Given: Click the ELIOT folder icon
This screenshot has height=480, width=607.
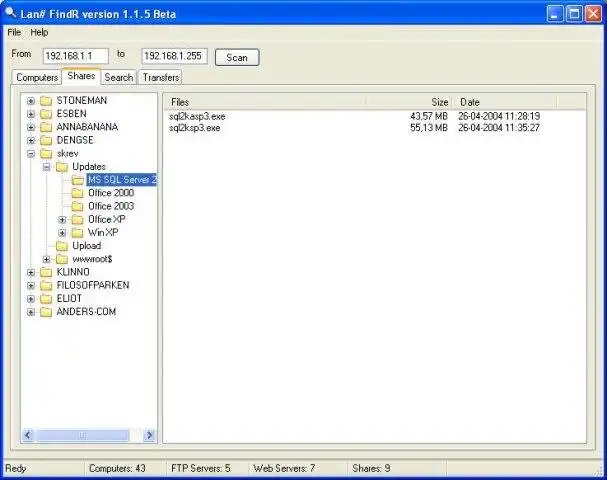Looking at the screenshot, I should coord(46,299).
